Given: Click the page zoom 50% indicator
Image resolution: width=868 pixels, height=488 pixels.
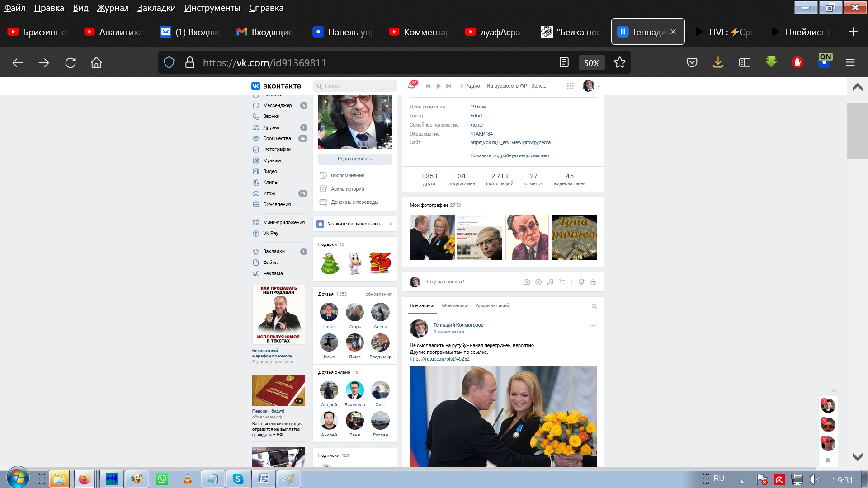Looking at the screenshot, I should coord(591,63).
